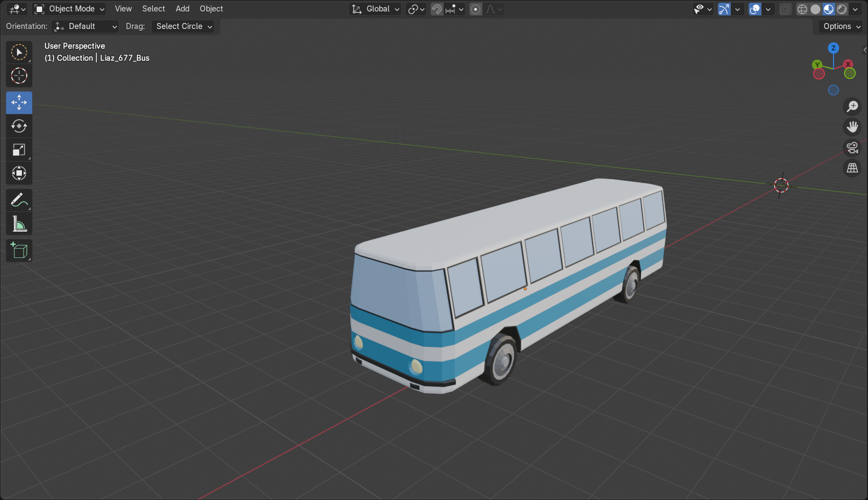Open the Object menu
The height and width of the screenshot is (500, 868).
pyautogui.click(x=211, y=9)
